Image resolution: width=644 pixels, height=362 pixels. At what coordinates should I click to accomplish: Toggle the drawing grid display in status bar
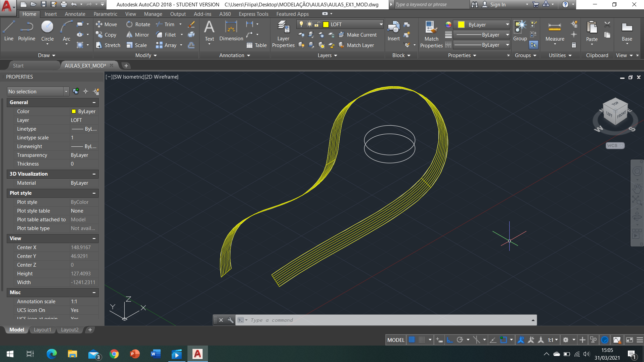click(412, 340)
